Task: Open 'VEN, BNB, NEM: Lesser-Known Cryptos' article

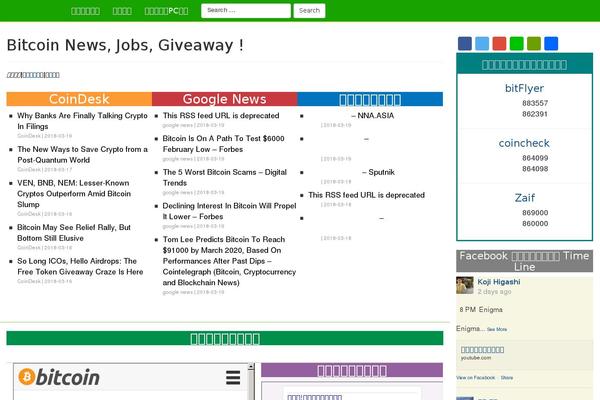Action: tap(74, 194)
